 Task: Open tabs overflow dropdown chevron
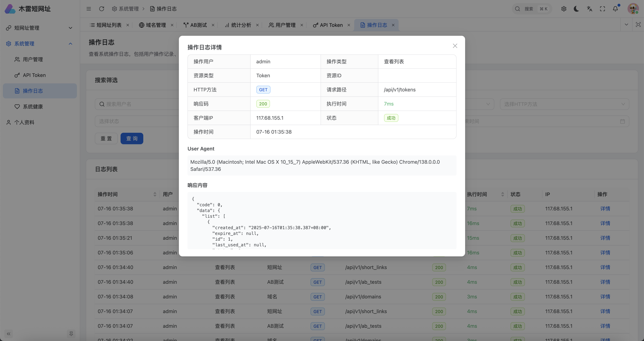[626, 25]
